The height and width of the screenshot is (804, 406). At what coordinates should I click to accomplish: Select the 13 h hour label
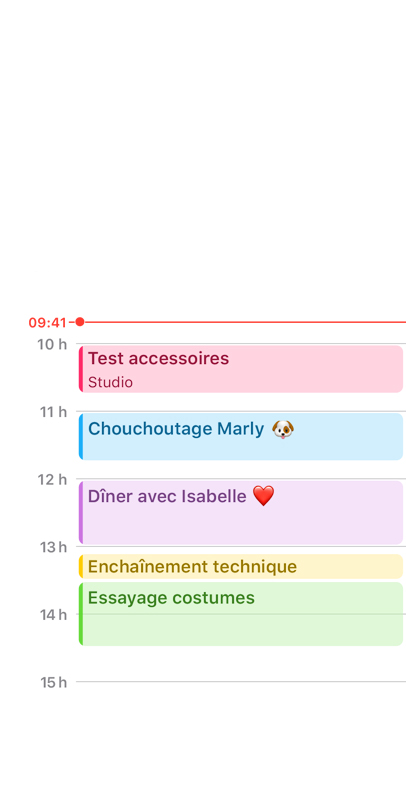53,547
